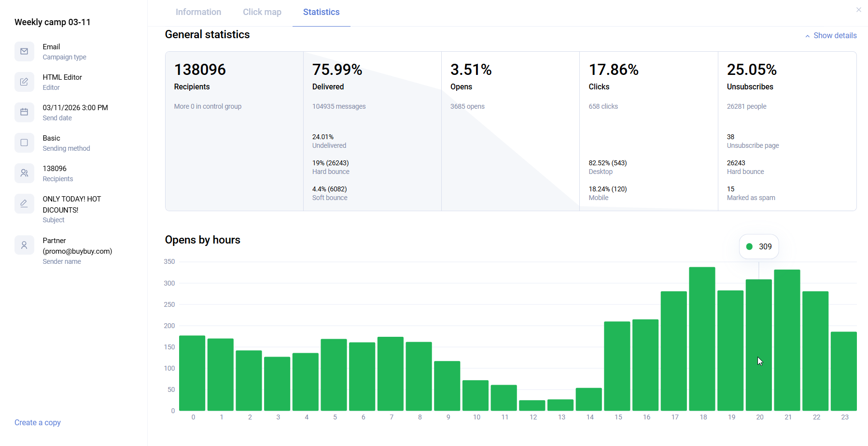This screenshot has width=868, height=446.
Task: Click the envelope Campaign type icon
Action: [x=24, y=52]
